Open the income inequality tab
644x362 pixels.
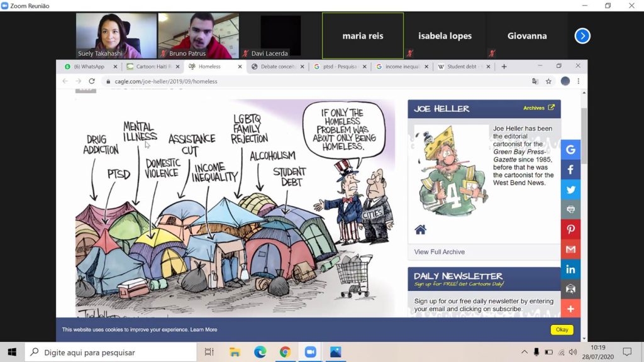tap(401, 67)
